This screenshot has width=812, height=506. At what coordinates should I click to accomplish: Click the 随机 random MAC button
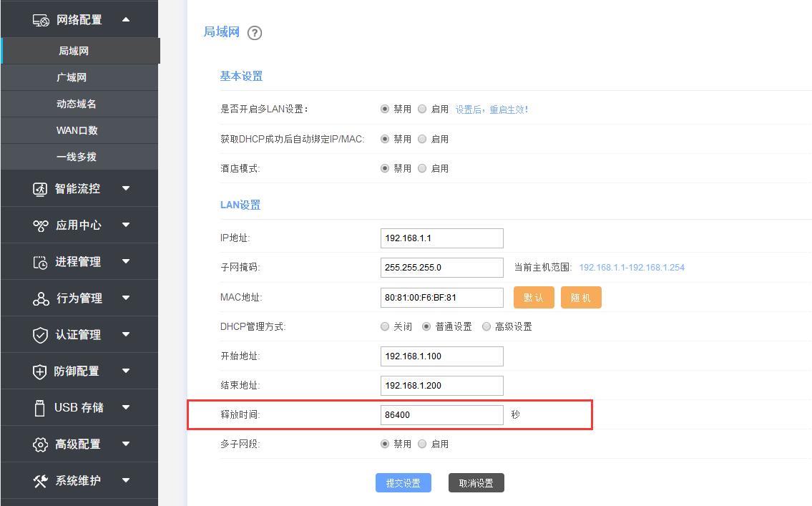coord(581,296)
